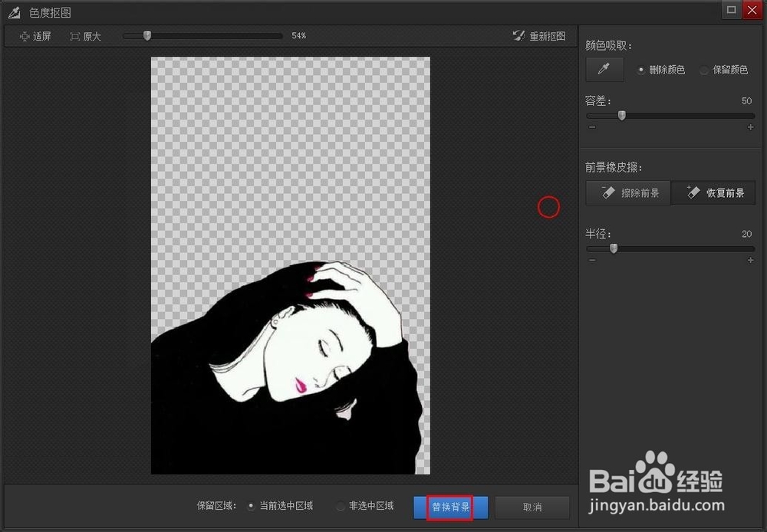This screenshot has height=532, width=767.
Task: Choose the 删除颜色 radio option
Action: pyautogui.click(x=640, y=70)
